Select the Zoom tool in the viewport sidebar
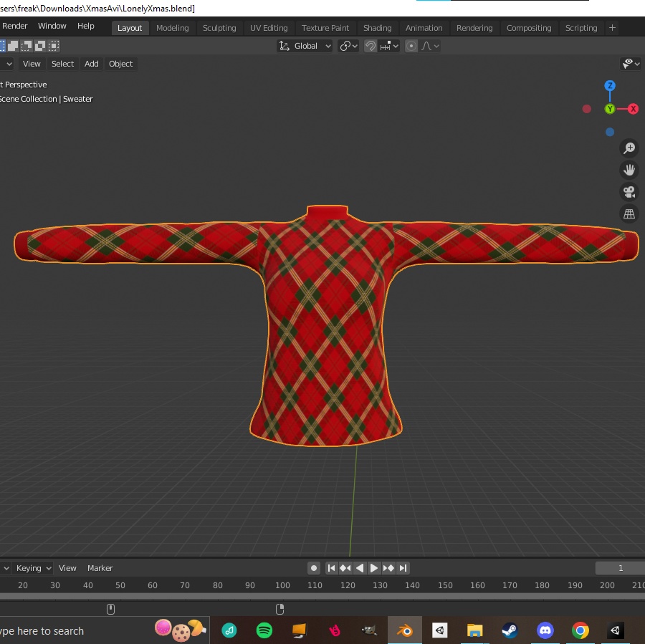 pyautogui.click(x=629, y=148)
